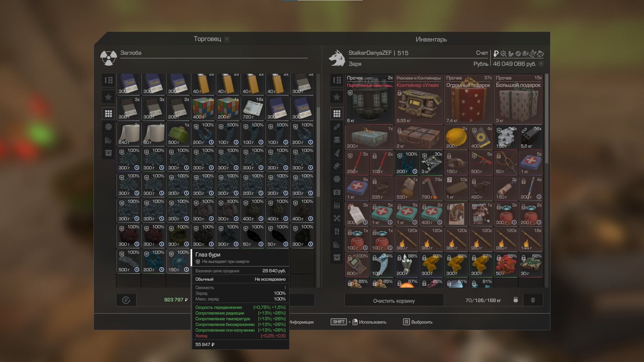644x362 pixels.
Task: Click the 923 797 ₽ cart total
Action: 176,300
